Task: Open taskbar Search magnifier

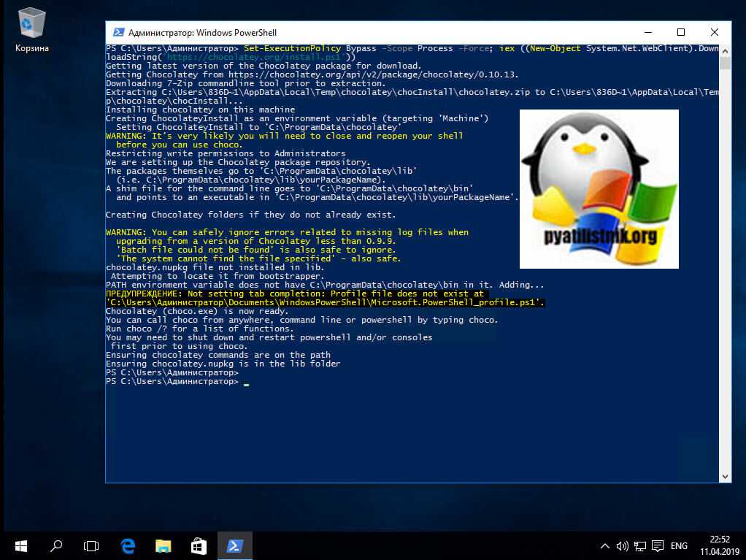Action: (x=56, y=545)
